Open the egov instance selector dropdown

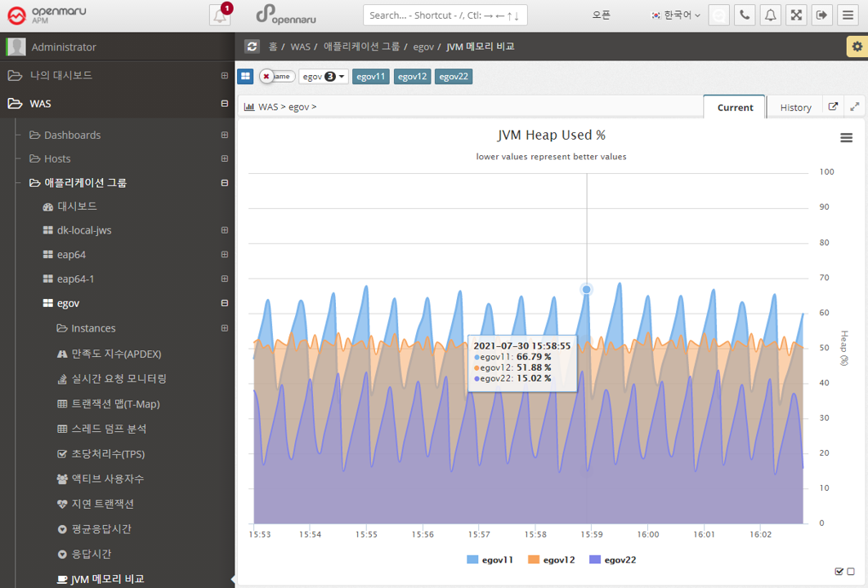coord(324,76)
